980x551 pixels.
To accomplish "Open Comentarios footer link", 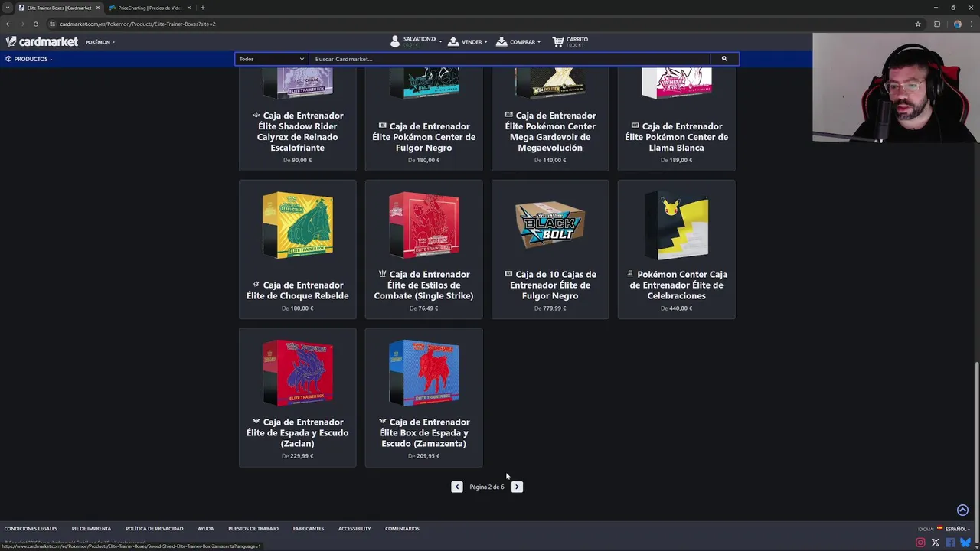I will click(x=402, y=529).
